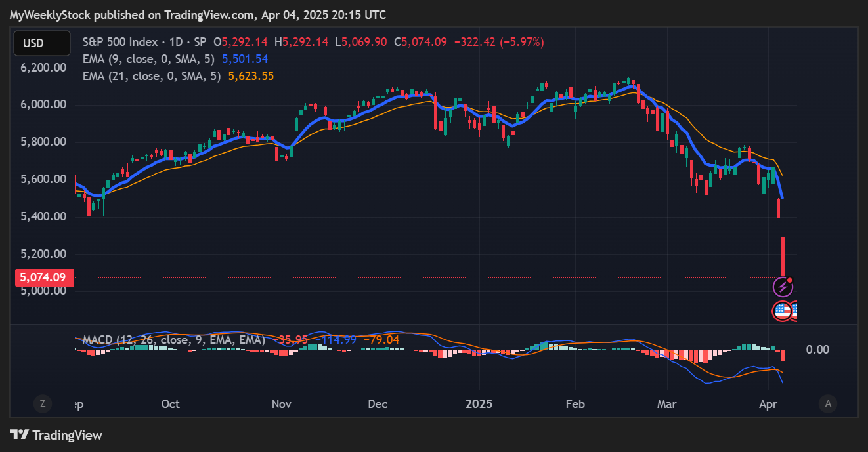This screenshot has width=868, height=452.
Task: Click the Oct label on time axis
Action: pyautogui.click(x=171, y=404)
